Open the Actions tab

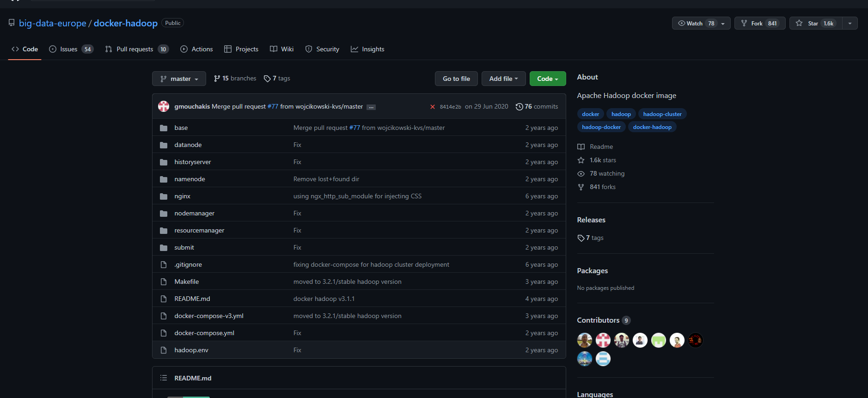(x=196, y=49)
